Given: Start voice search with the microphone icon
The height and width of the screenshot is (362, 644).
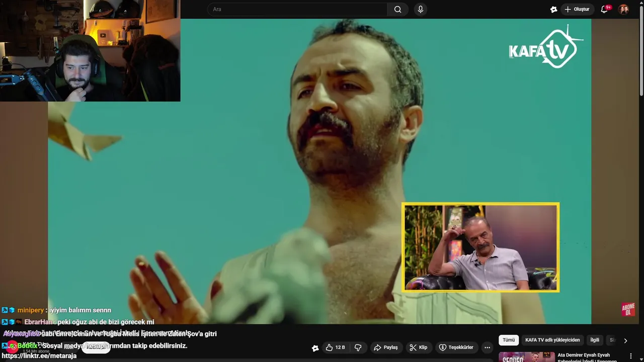Looking at the screenshot, I should (x=421, y=9).
